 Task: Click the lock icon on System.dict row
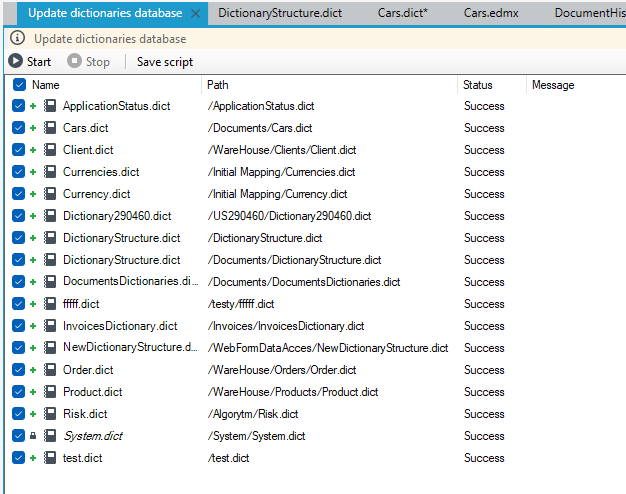click(x=33, y=436)
